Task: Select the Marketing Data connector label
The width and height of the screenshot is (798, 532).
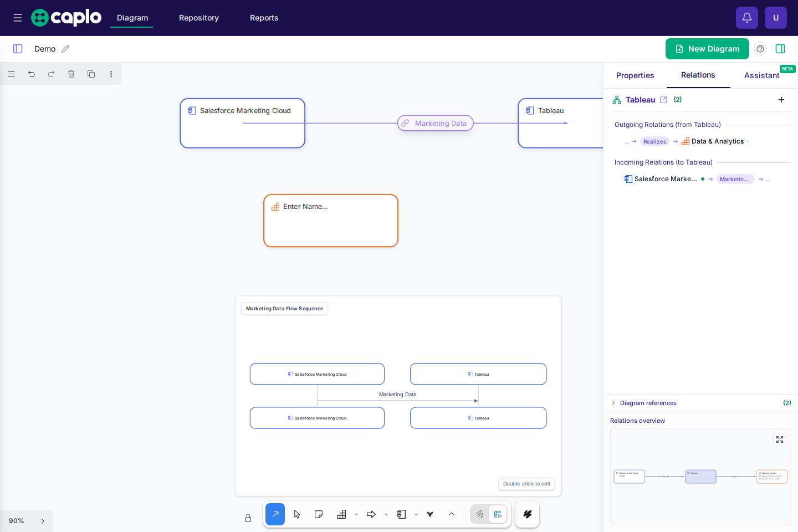Action: [436, 123]
